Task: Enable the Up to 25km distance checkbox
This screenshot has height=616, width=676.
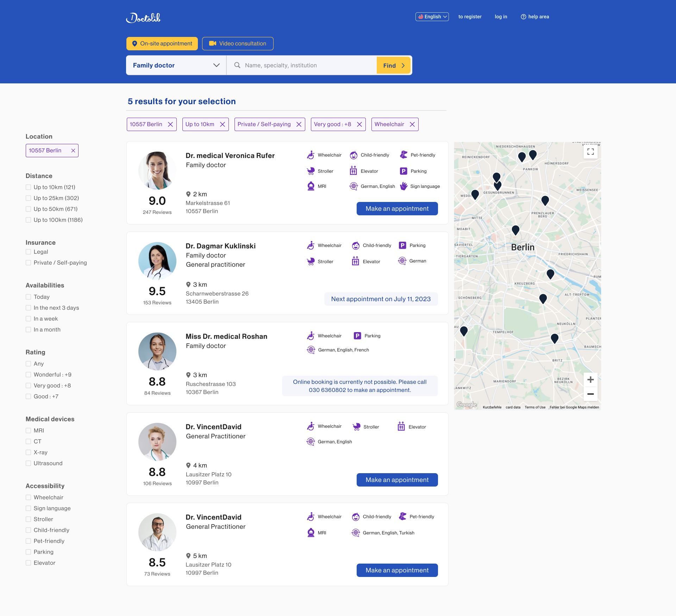Action: coord(29,198)
